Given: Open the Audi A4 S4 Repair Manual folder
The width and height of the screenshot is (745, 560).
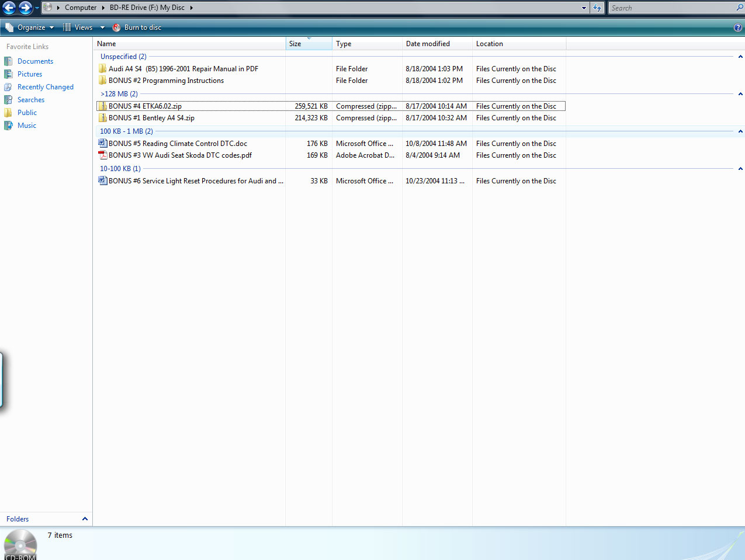Looking at the screenshot, I should click(x=183, y=69).
